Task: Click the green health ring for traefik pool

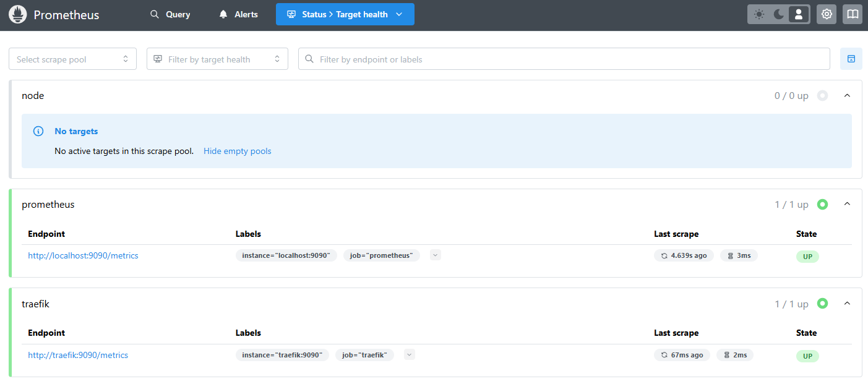Action: (822, 304)
